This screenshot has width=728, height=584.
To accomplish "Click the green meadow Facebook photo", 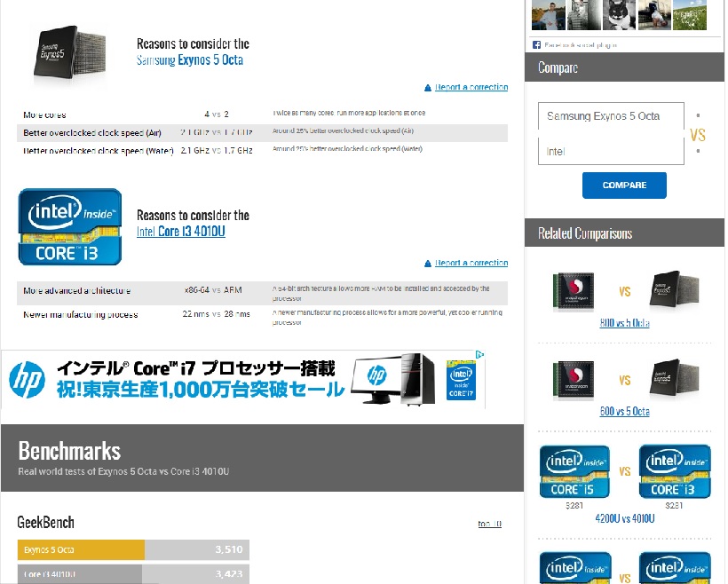I will (x=690, y=15).
